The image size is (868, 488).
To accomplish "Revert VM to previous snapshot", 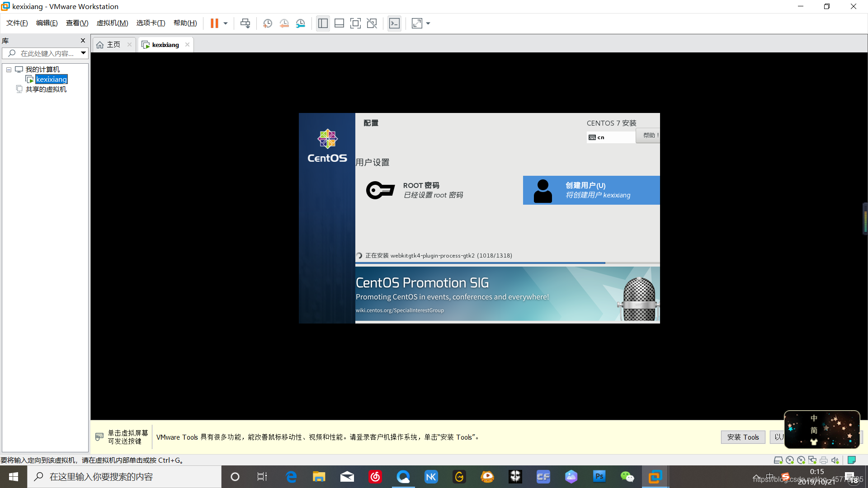I will click(284, 23).
